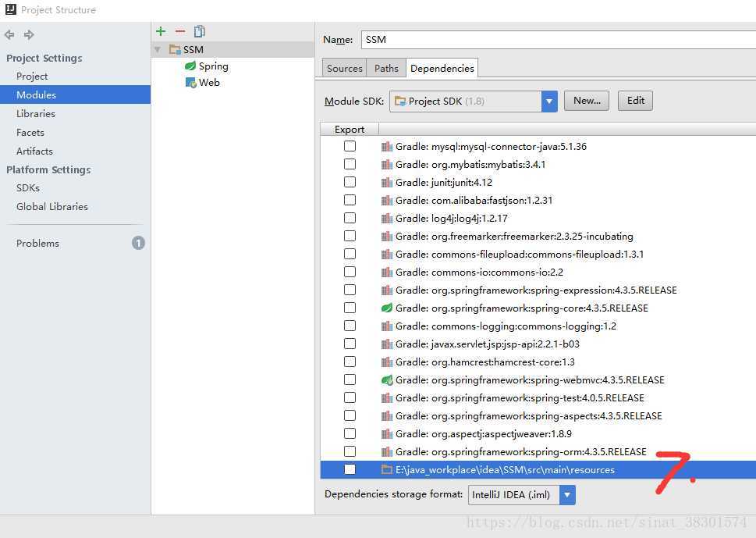Click the New... SDK button

click(x=587, y=101)
